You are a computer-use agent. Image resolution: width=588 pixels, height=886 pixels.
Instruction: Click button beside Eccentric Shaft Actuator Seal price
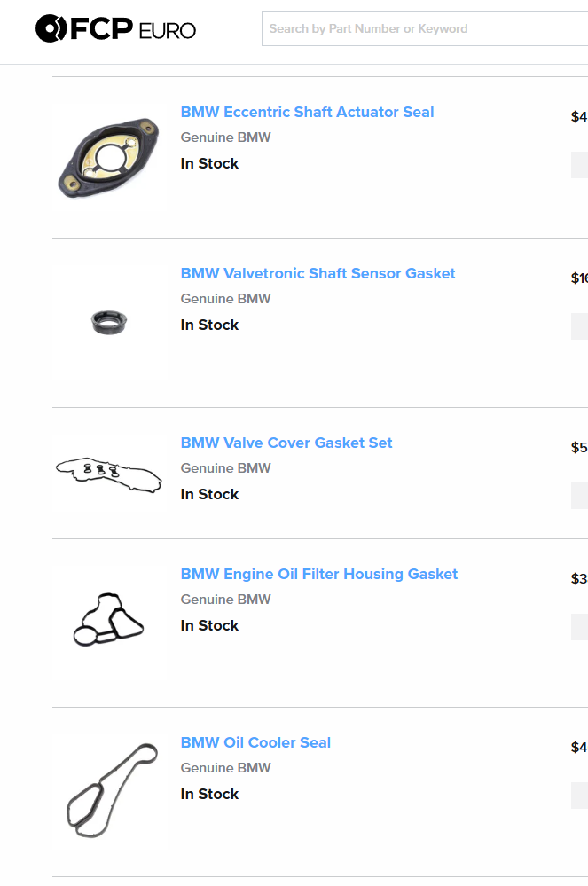point(579,165)
